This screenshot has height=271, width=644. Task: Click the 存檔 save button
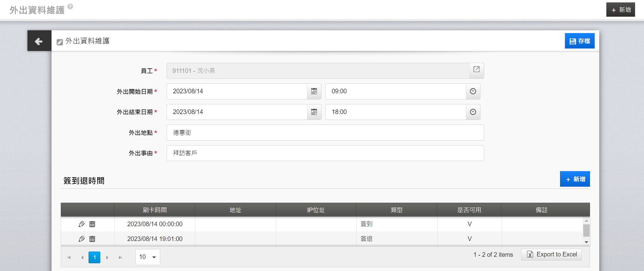click(579, 41)
